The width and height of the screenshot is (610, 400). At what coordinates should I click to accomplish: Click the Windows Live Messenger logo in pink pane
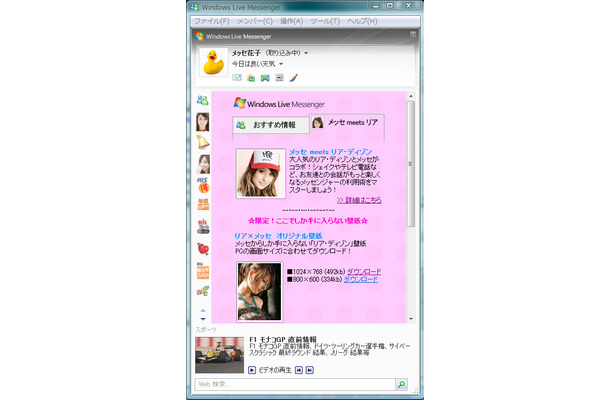pos(279,104)
